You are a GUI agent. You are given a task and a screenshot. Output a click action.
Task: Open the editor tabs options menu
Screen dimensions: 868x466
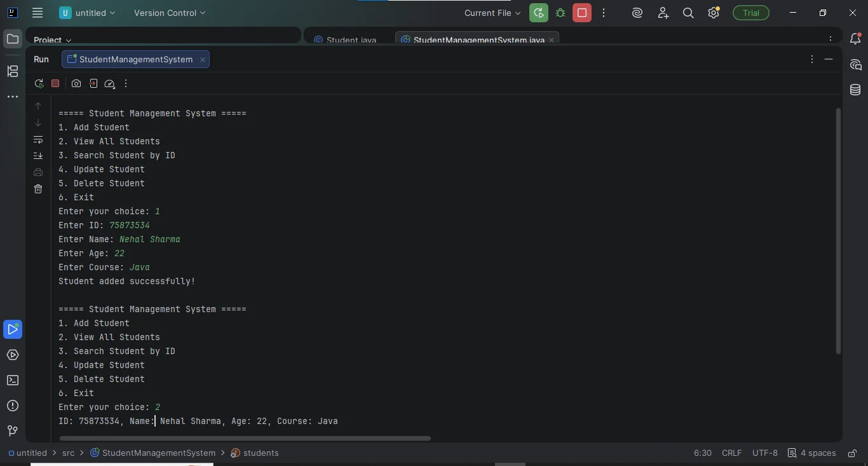pyautogui.click(x=831, y=39)
